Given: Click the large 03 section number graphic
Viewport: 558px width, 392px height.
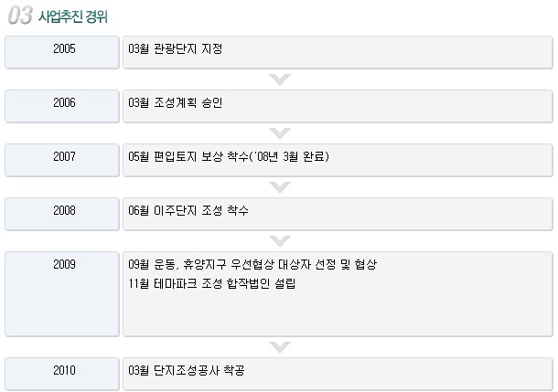Looking at the screenshot, I should (x=20, y=16).
